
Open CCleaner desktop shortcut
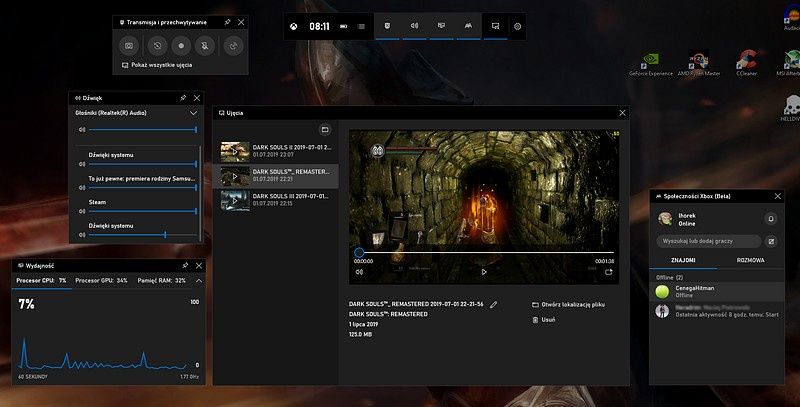[746, 63]
